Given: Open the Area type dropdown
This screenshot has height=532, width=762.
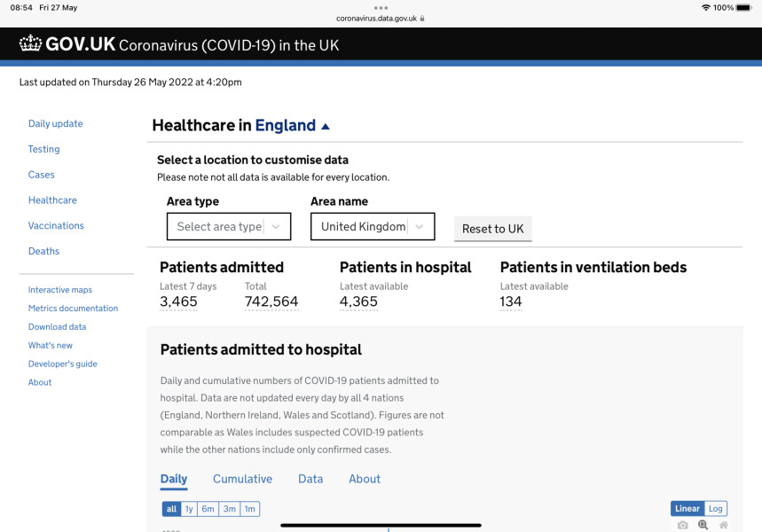Looking at the screenshot, I should [229, 227].
